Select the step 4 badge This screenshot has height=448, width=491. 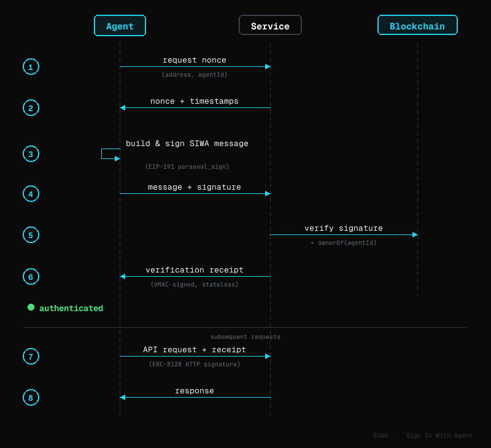coord(31,193)
